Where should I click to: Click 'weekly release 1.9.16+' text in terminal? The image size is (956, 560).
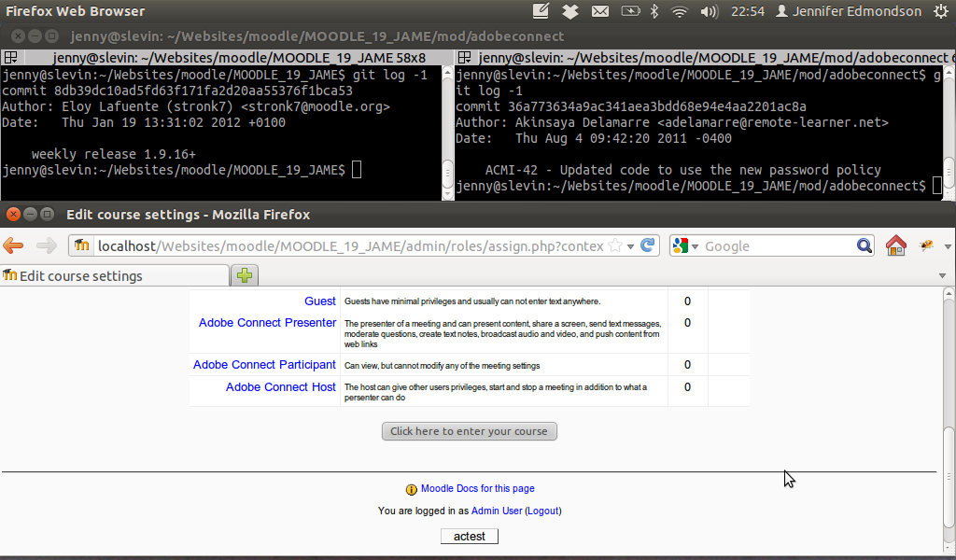(114, 154)
